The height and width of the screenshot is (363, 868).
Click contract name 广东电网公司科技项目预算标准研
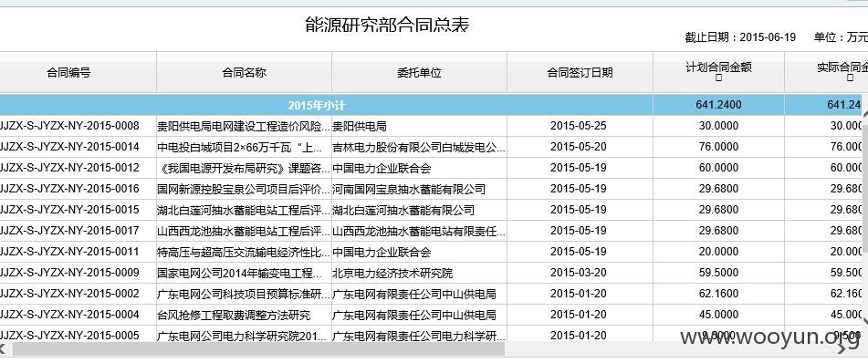pyautogui.click(x=244, y=295)
